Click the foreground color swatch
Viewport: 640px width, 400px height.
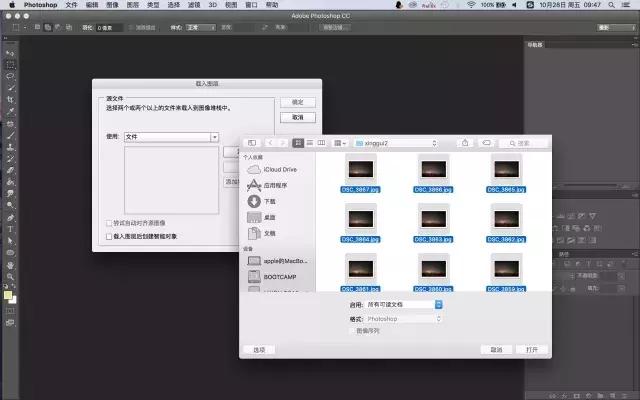(8, 295)
